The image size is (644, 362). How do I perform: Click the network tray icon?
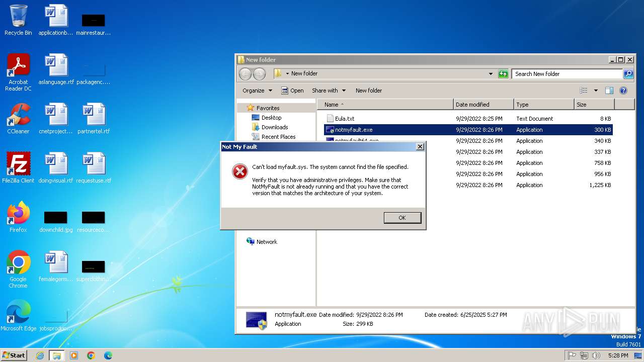click(584, 355)
